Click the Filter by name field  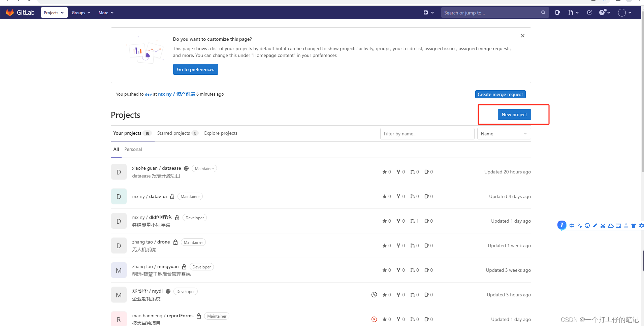[427, 134]
